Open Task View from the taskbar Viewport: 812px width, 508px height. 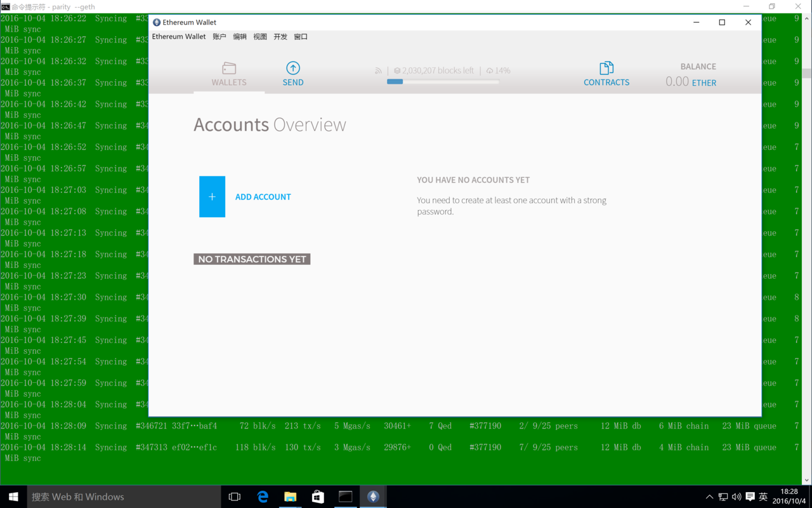pos(235,497)
